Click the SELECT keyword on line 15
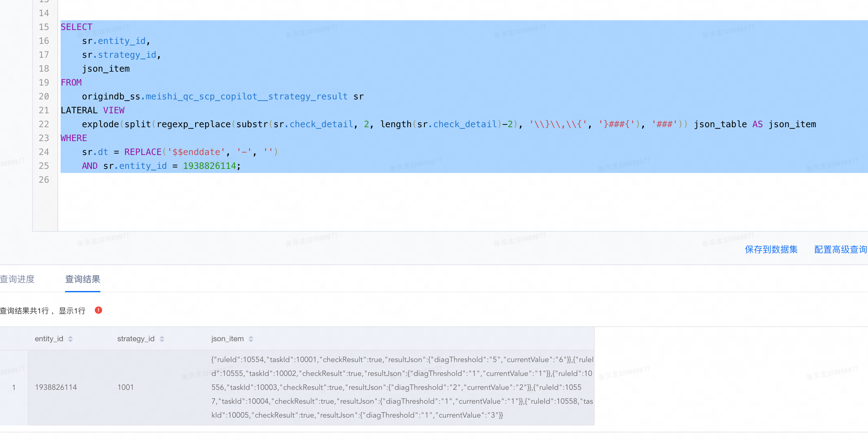The image size is (868, 440). pos(76,27)
